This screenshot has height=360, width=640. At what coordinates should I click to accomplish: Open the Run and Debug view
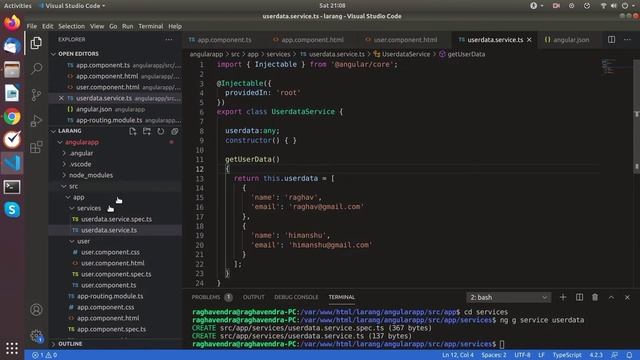click(x=36, y=121)
